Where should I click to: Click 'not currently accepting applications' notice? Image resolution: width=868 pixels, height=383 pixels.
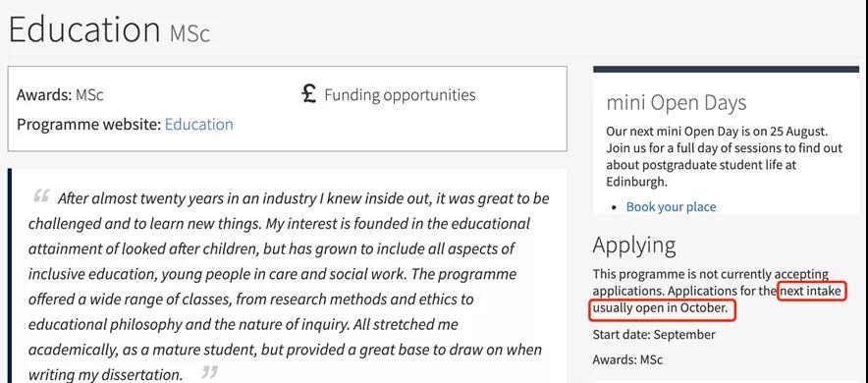(x=711, y=282)
